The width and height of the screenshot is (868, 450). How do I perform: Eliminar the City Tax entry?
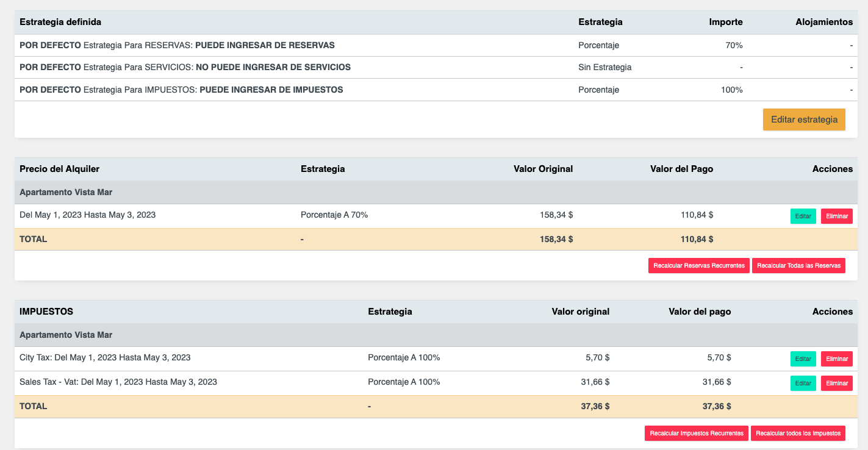click(836, 359)
